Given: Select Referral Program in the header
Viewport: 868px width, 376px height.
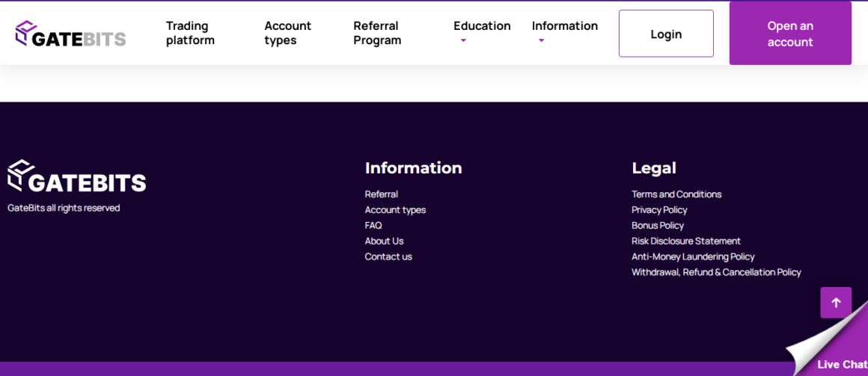Looking at the screenshot, I should pos(377,33).
